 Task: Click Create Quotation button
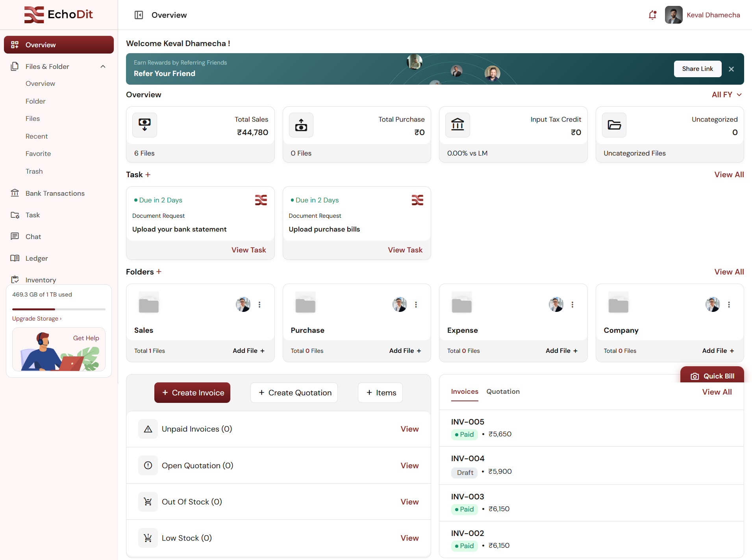coord(294,393)
